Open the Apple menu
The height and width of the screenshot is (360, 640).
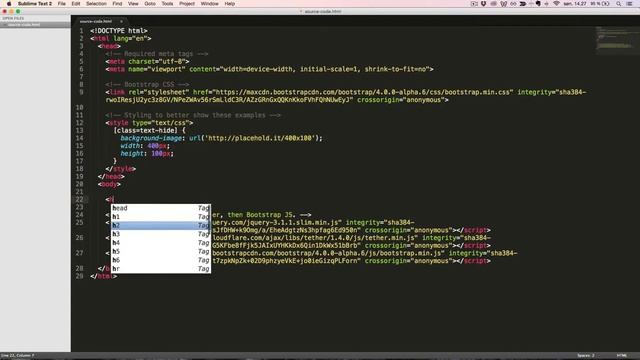pyautogui.click(x=9, y=4)
